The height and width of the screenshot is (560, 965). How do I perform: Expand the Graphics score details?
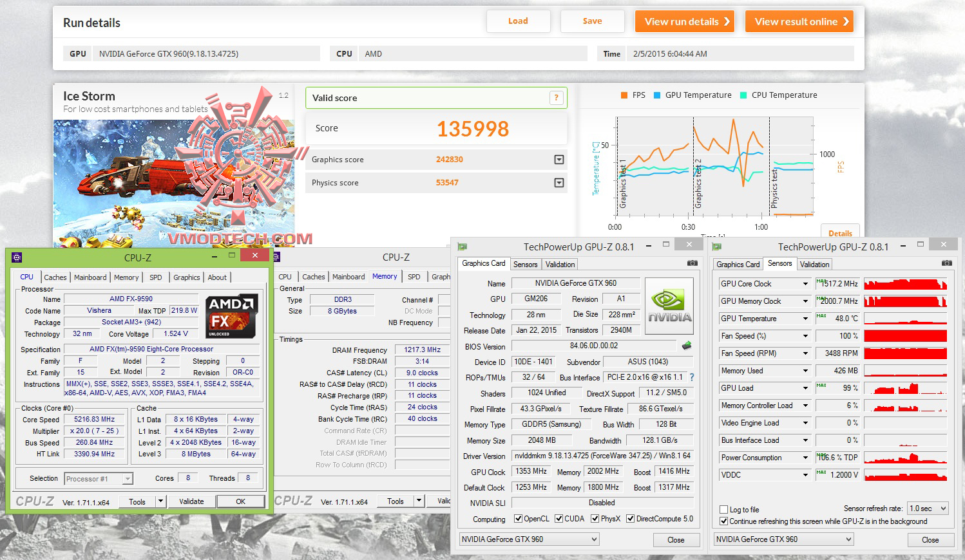point(559,160)
